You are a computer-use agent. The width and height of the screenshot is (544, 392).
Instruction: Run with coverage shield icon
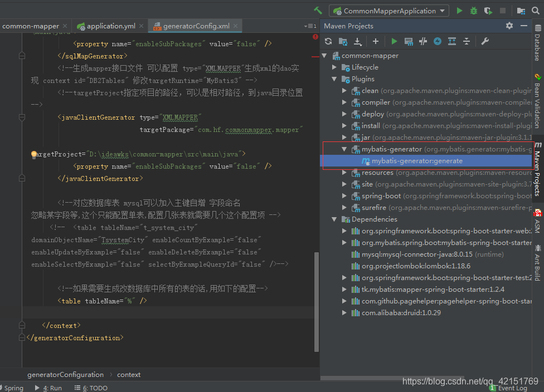tap(488, 11)
